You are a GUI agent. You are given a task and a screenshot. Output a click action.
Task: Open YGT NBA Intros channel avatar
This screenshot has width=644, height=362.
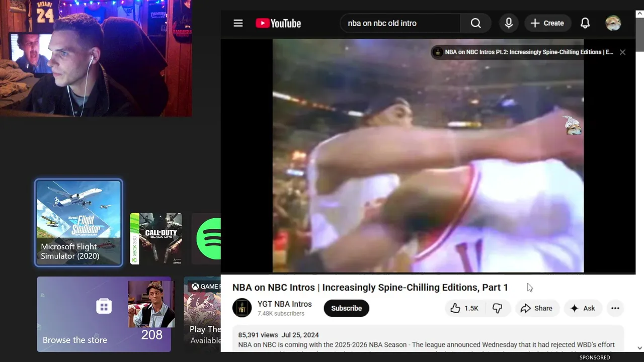coord(242,308)
